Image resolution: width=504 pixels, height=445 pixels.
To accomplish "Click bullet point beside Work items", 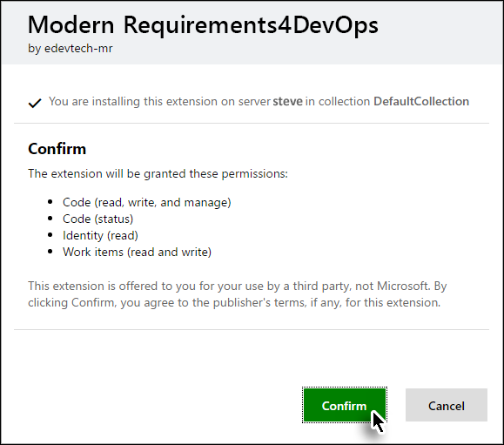I will click(50, 252).
